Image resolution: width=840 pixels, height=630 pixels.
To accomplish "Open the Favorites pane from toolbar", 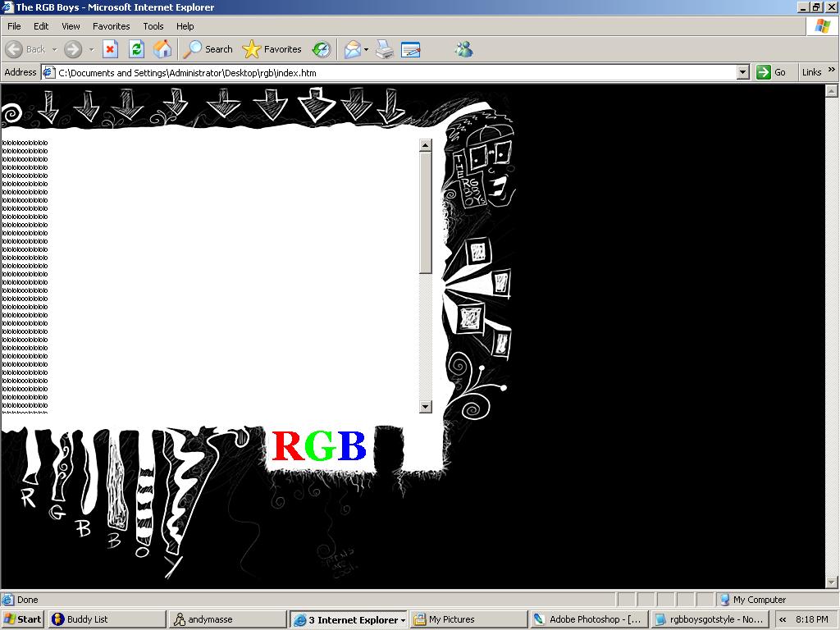I will point(272,49).
